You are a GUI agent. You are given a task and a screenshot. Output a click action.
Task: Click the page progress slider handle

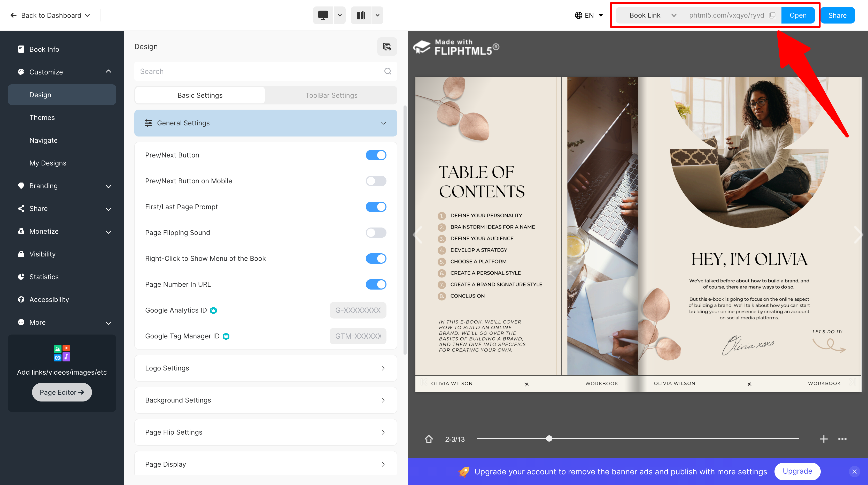pyautogui.click(x=549, y=438)
